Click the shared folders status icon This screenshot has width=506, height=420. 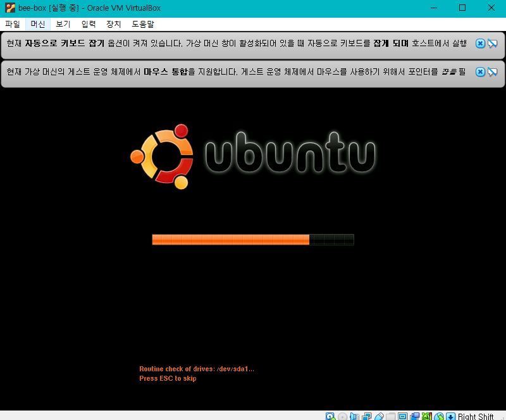point(390,416)
